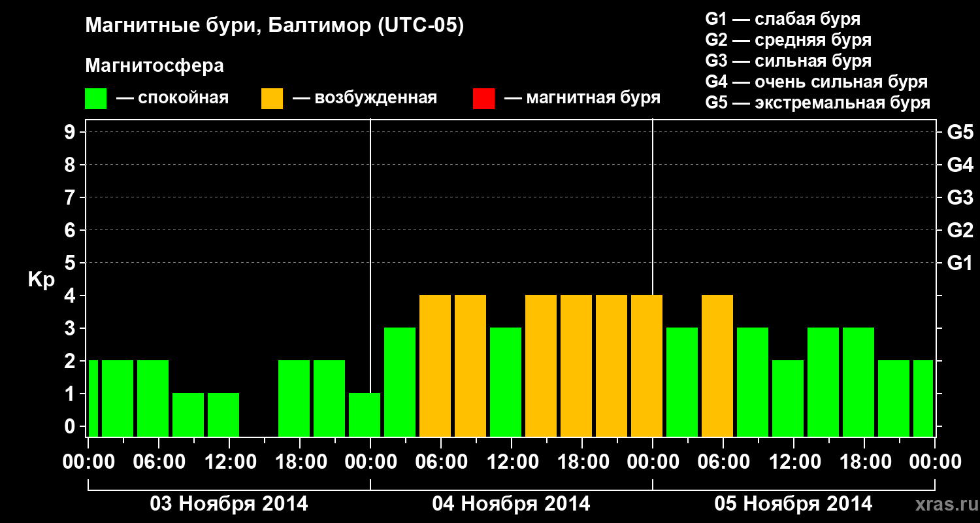Click the Kp 2 bar just before 12:00 on 05 Ноября

(x=788, y=398)
